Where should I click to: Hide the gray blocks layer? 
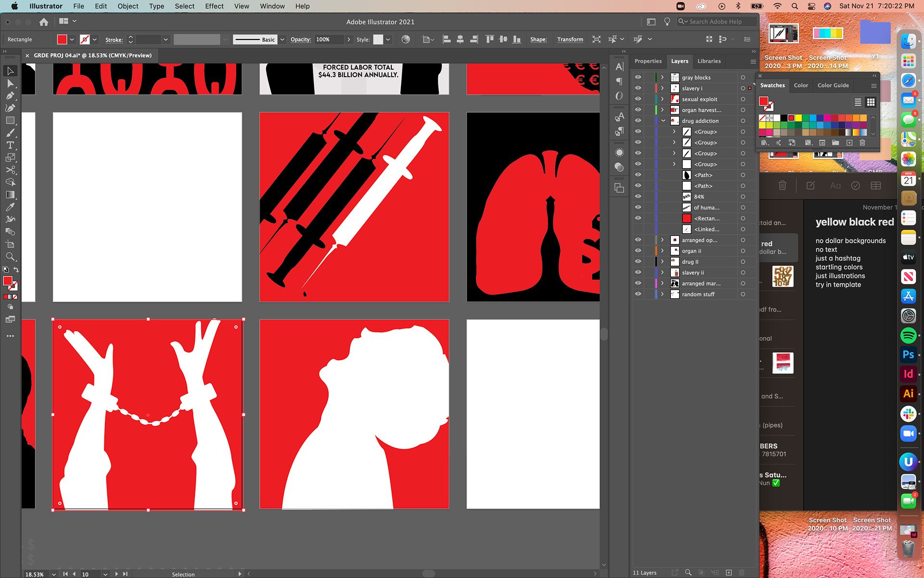638,77
